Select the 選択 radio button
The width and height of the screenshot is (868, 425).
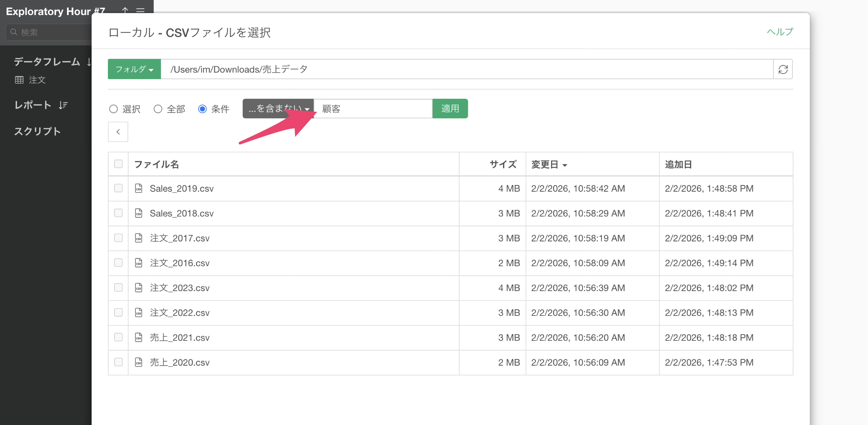click(x=114, y=109)
